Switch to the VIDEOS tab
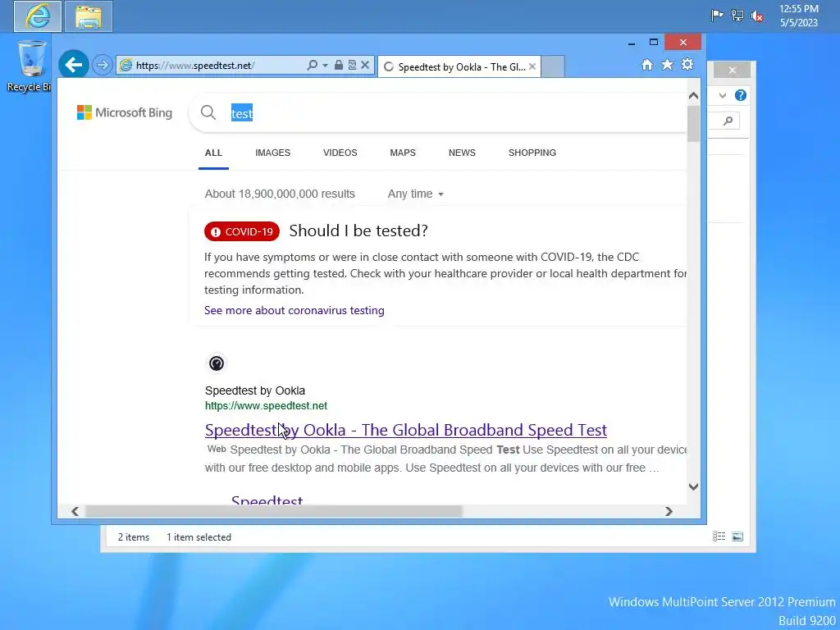This screenshot has height=630, width=840. [x=340, y=153]
